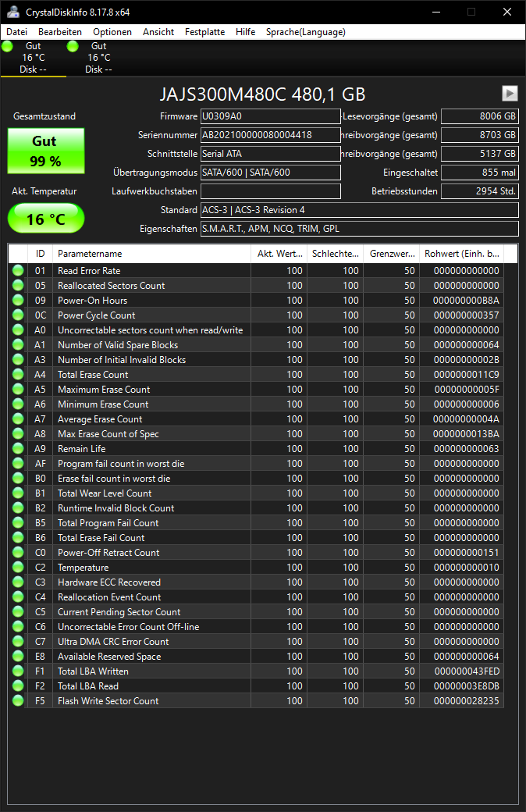The height and width of the screenshot is (812, 526).
Task: Select the Max Erase Count of Spec row
Action: click(256, 434)
